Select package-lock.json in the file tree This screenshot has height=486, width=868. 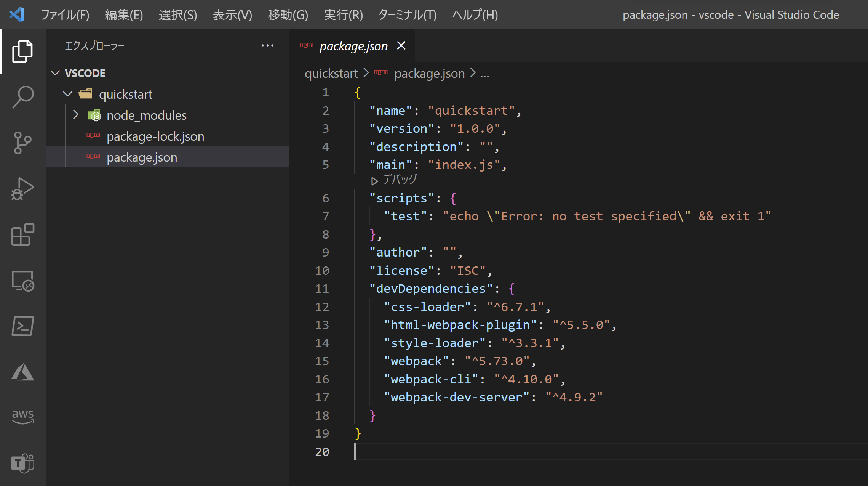point(168,136)
